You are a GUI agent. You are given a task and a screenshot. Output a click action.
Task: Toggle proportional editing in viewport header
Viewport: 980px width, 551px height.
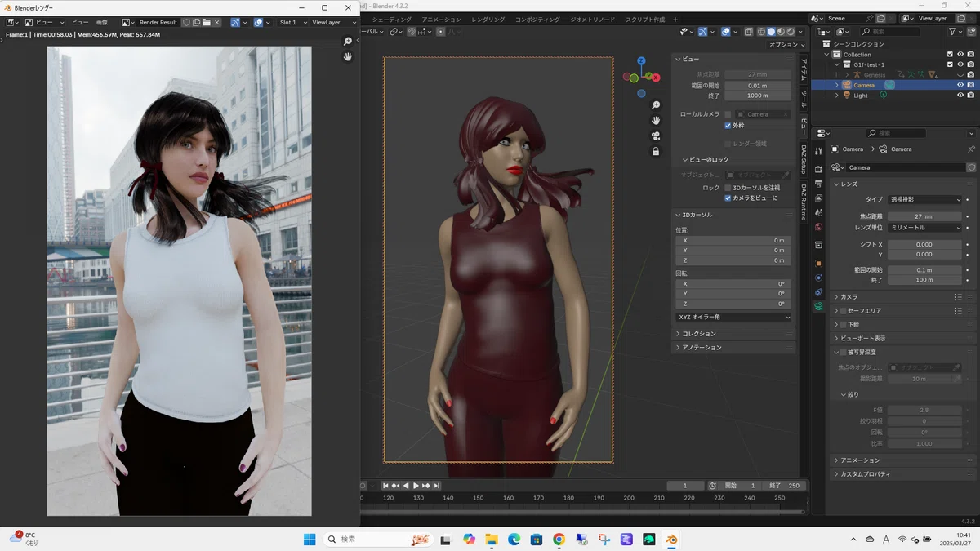pos(441,32)
